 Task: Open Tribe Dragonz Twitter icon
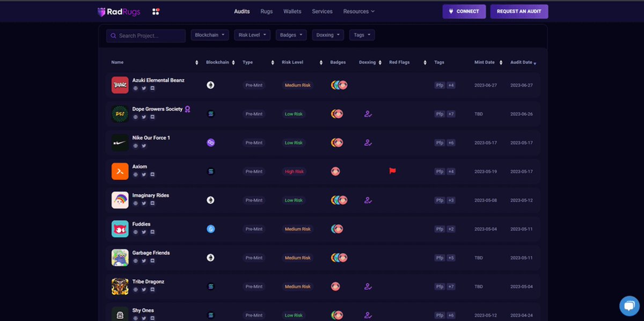pos(144,289)
